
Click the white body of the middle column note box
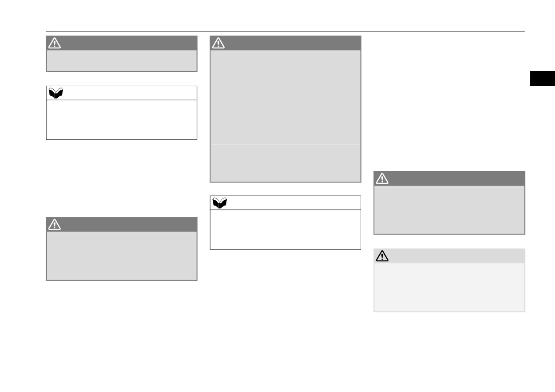(285, 230)
